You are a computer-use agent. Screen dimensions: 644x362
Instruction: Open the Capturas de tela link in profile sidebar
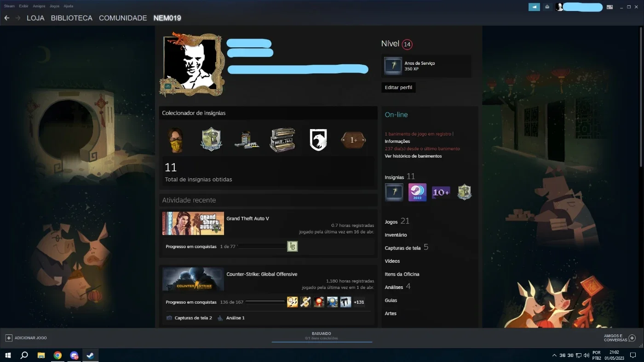point(402,248)
